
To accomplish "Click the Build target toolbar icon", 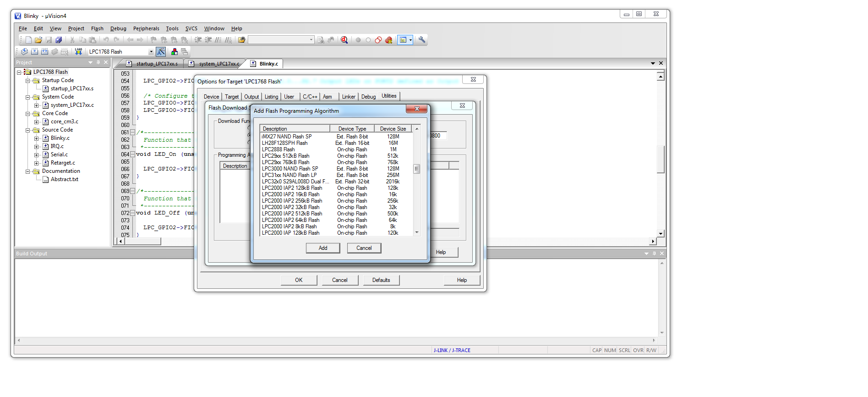I will coord(34,51).
